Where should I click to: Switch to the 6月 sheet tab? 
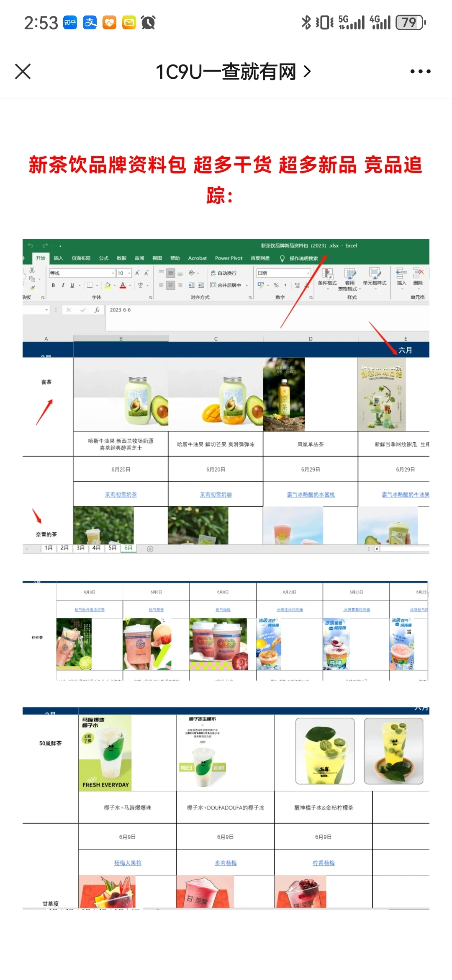click(128, 548)
